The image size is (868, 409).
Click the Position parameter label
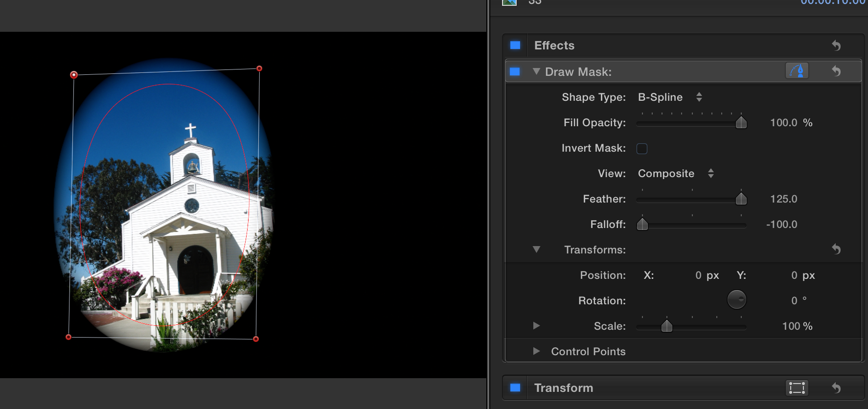603,275
